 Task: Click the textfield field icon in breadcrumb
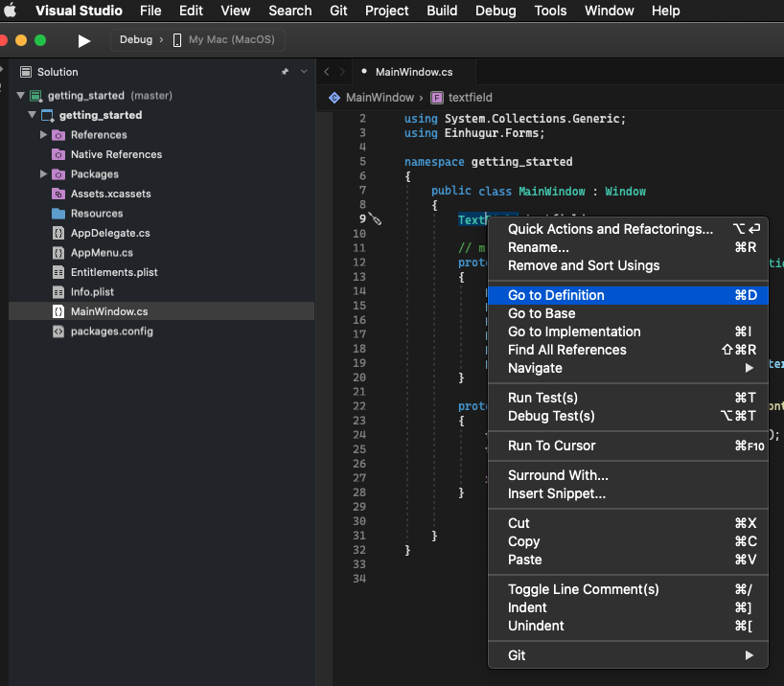point(437,98)
